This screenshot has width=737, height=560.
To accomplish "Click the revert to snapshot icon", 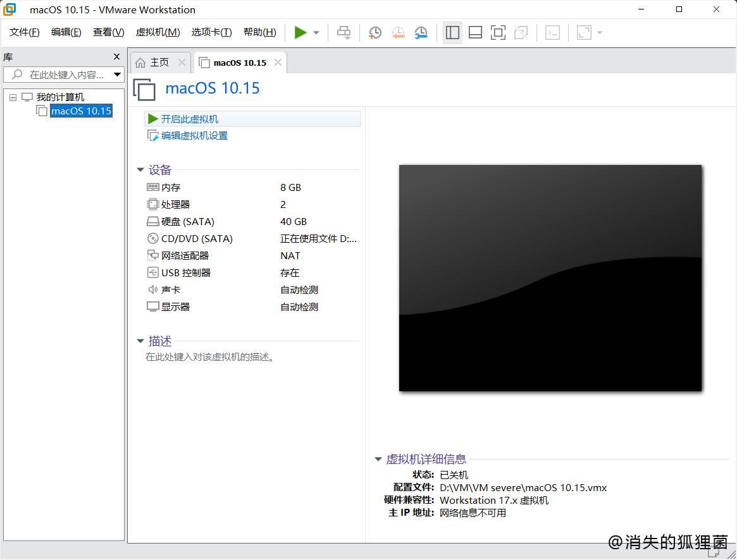I will tap(398, 32).
